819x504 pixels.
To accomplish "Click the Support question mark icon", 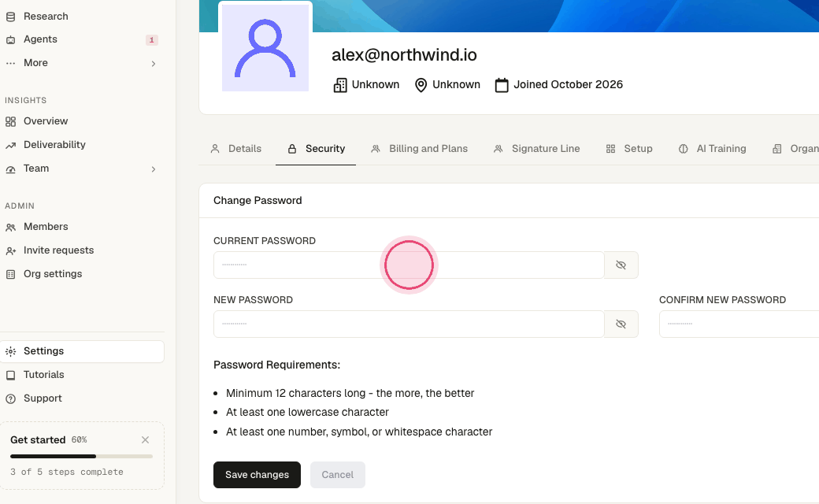I will point(10,398).
